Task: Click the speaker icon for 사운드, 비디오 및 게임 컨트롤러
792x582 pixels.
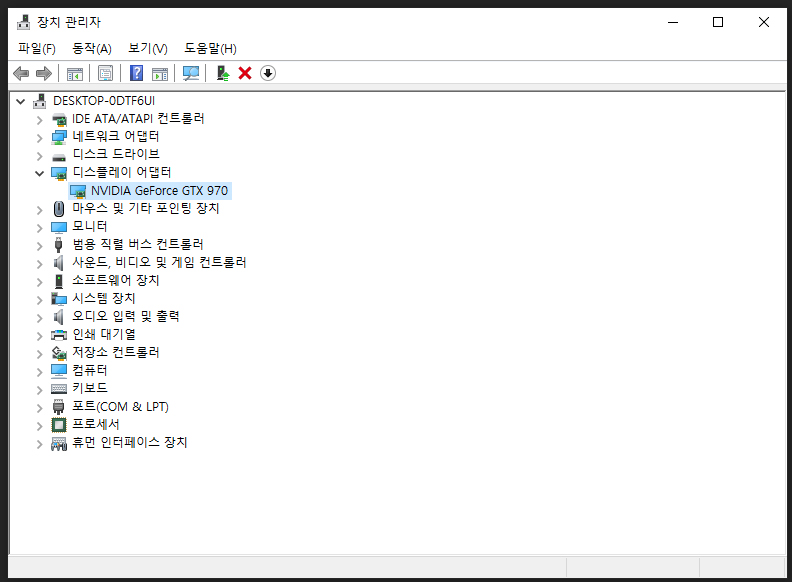Action: 59,263
